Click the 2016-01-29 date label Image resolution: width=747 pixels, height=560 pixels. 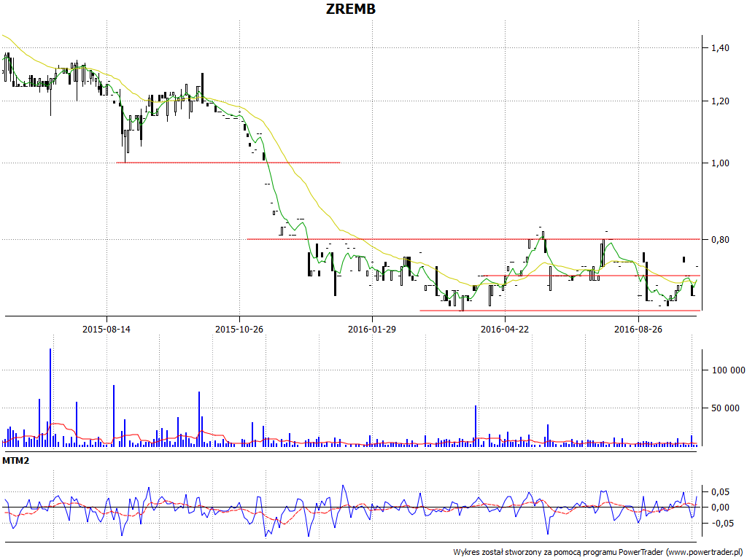coord(372,329)
